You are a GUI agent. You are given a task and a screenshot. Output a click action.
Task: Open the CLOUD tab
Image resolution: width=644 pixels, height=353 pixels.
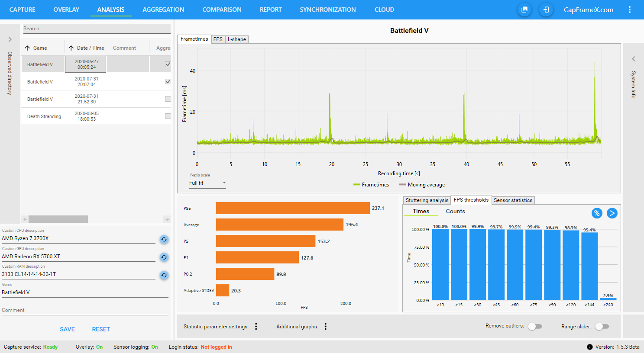(x=385, y=10)
